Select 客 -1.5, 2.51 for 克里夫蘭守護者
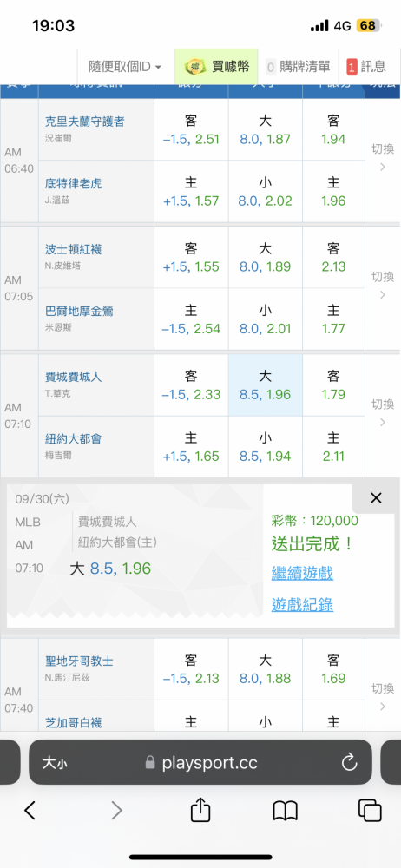This screenshot has height=868, width=401. click(191, 129)
